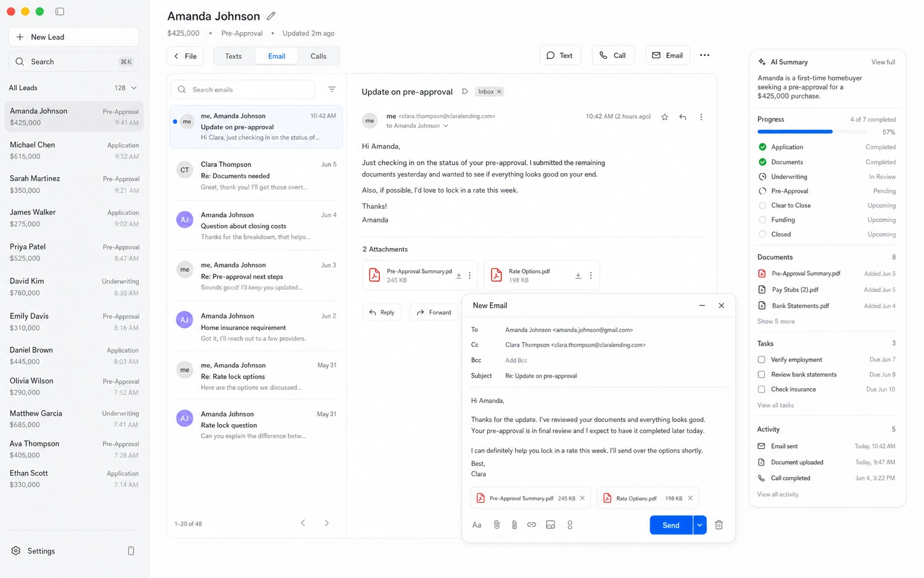The width and height of the screenshot is (924, 578).
Task: Check the Verify employment task
Action: pyautogui.click(x=761, y=360)
